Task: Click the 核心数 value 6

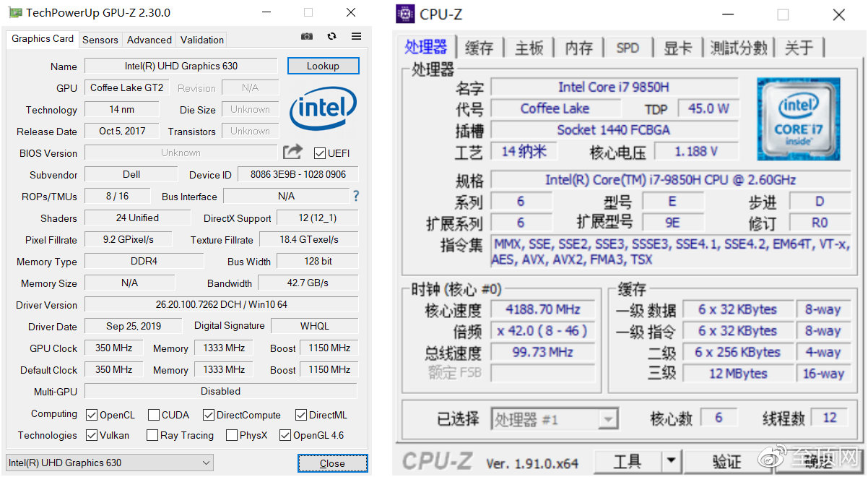Action: click(719, 418)
